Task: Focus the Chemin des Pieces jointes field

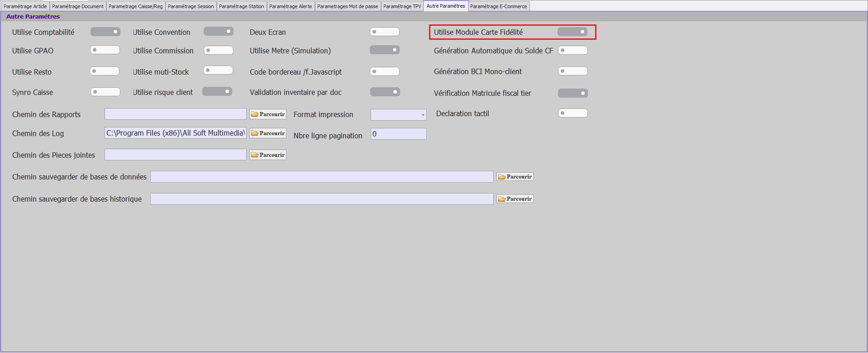Action: [x=176, y=155]
